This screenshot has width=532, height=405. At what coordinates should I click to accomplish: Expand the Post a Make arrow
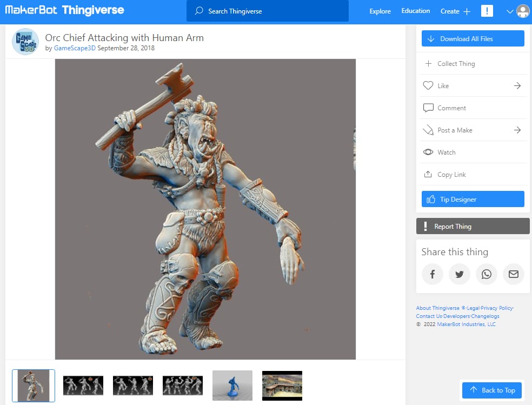[x=517, y=130]
